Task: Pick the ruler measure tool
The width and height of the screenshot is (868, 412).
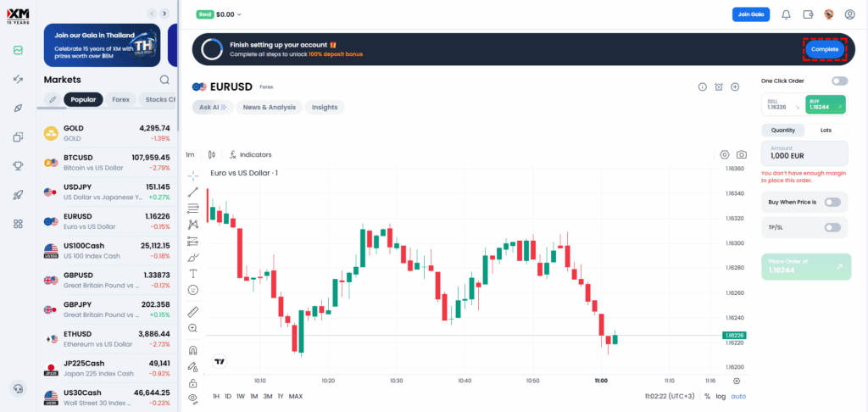Action: [x=193, y=312]
